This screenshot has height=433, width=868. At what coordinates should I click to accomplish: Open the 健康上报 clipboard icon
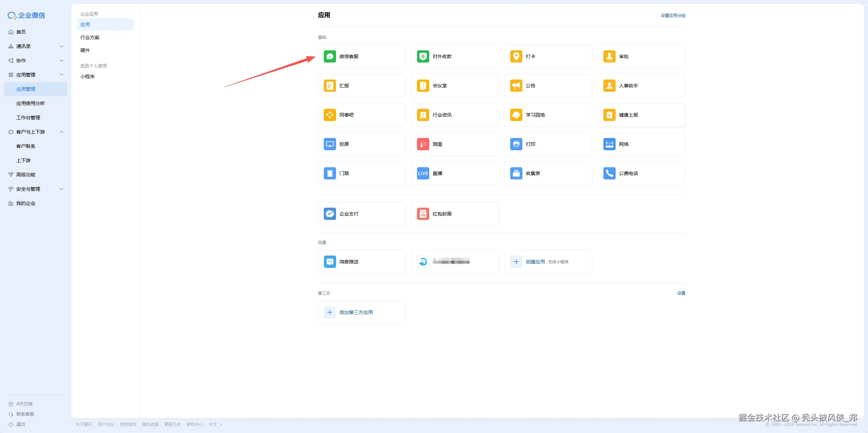(x=609, y=115)
